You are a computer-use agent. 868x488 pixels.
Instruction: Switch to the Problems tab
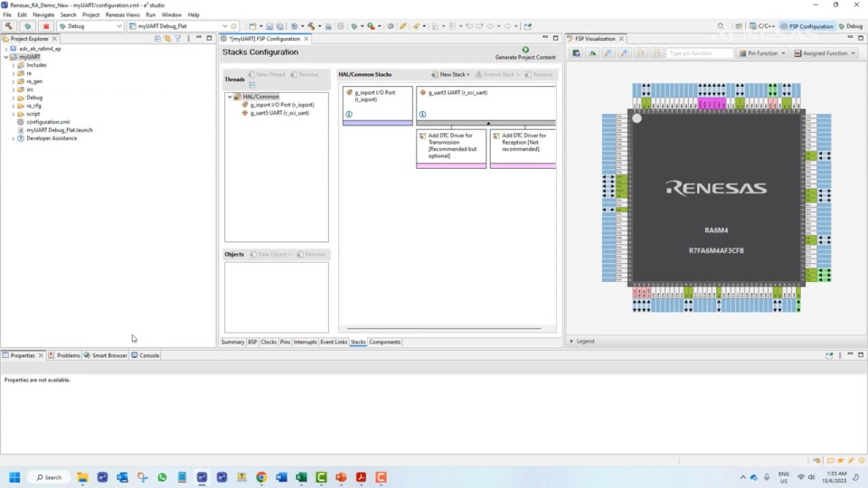point(64,355)
